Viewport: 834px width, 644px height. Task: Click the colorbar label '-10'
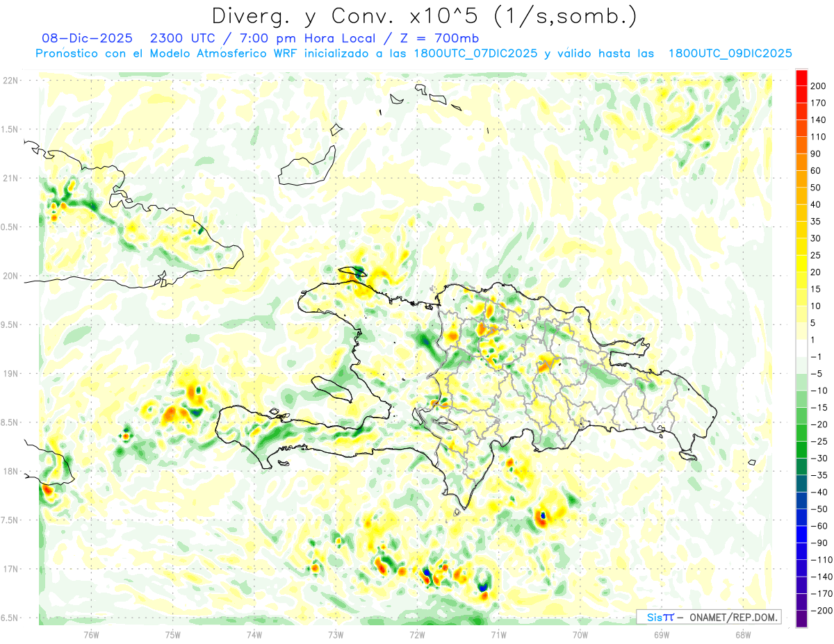(821, 390)
